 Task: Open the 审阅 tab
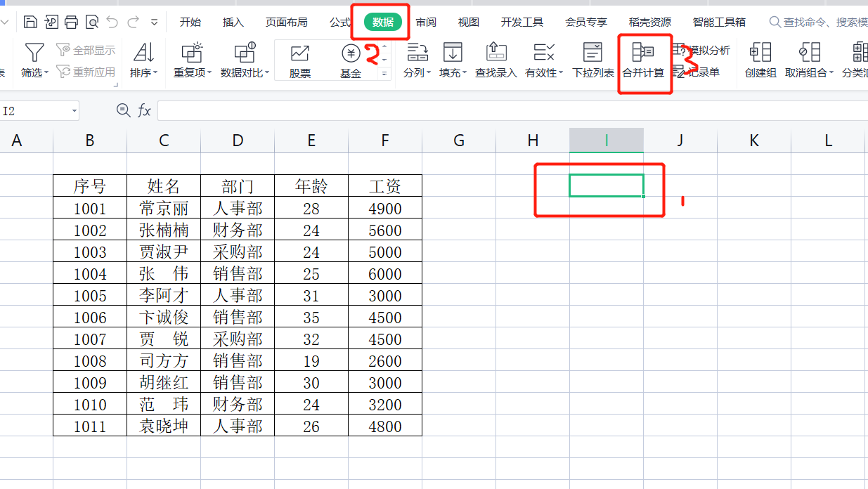pos(426,22)
